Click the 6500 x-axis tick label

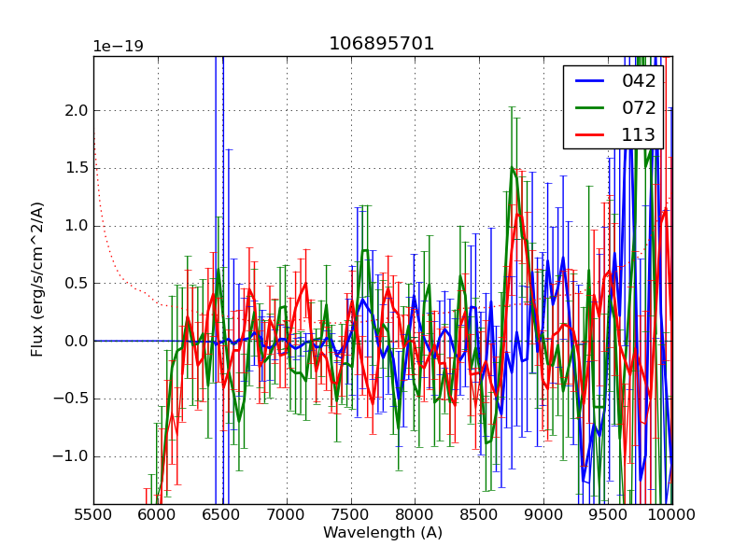(222, 514)
